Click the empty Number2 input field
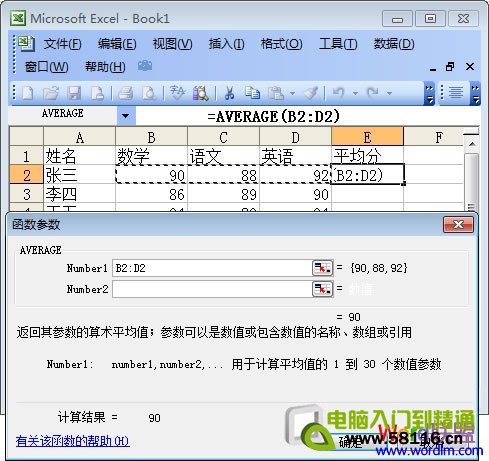Viewport: 489px width, 461px height. click(213, 289)
